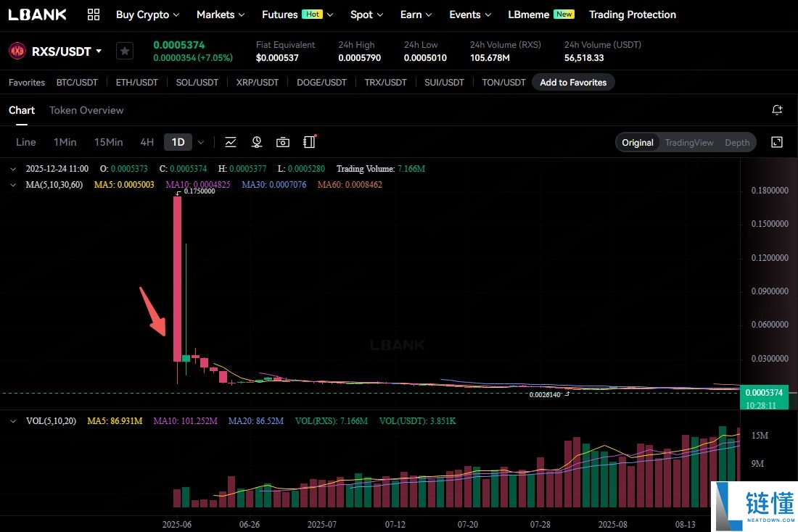This screenshot has height=532, width=798.
Task: Select the 15Min interval
Action: 108,142
